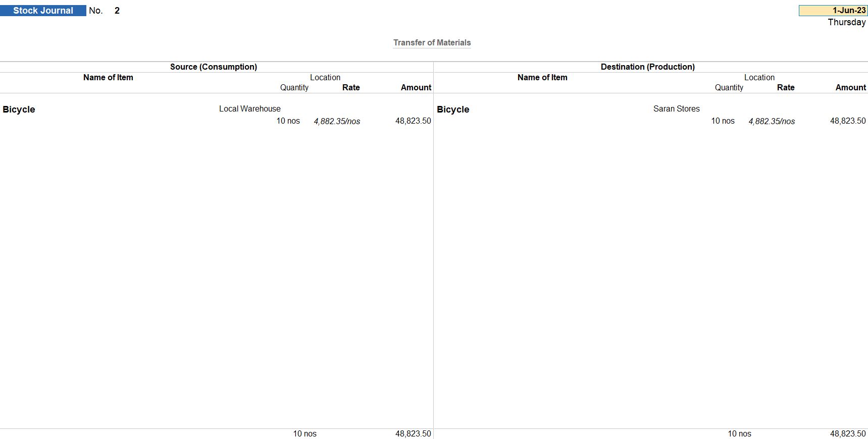Viewport: 868px width, 439px height.
Task: Click the Destination Location column header
Action: (759, 78)
